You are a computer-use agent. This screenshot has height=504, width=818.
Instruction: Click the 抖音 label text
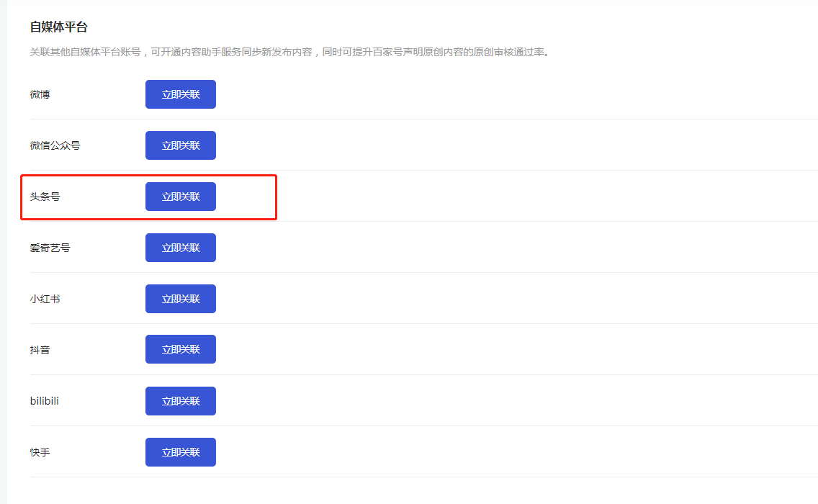(40, 350)
